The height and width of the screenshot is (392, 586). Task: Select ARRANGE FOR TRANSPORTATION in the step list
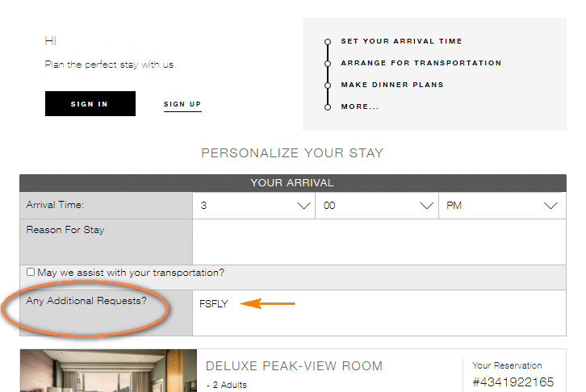tap(421, 63)
